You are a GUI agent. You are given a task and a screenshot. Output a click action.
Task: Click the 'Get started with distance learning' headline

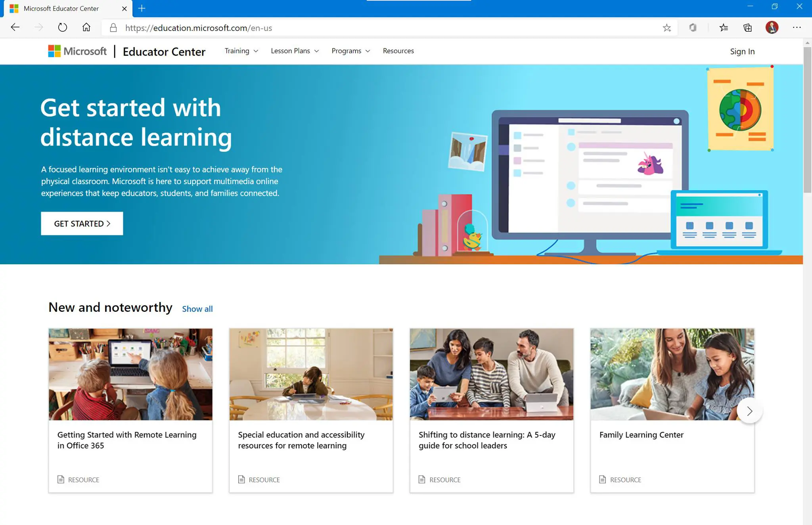tap(136, 122)
